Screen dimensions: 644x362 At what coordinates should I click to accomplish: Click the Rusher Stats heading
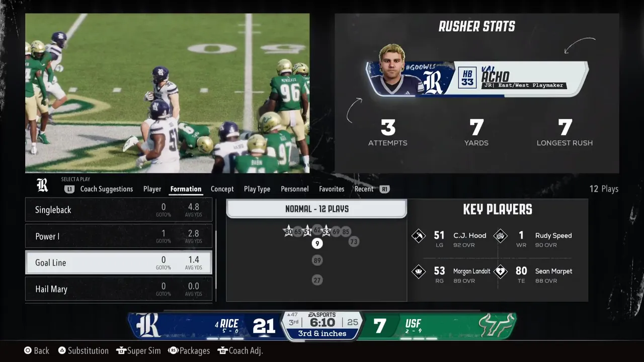(477, 27)
